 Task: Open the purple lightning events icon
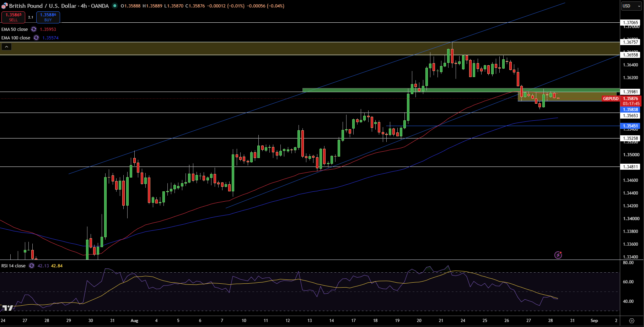pyautogui.click(x=558, y=255)
